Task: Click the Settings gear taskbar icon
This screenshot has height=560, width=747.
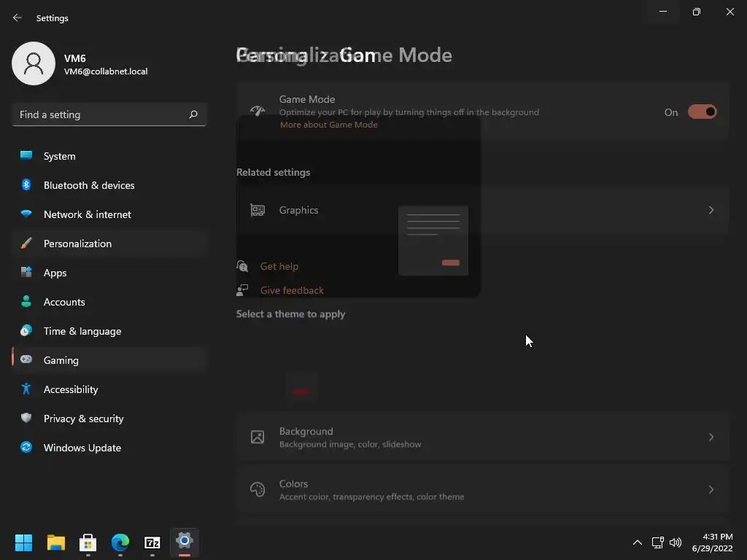Action: click(x=185, y=542)
